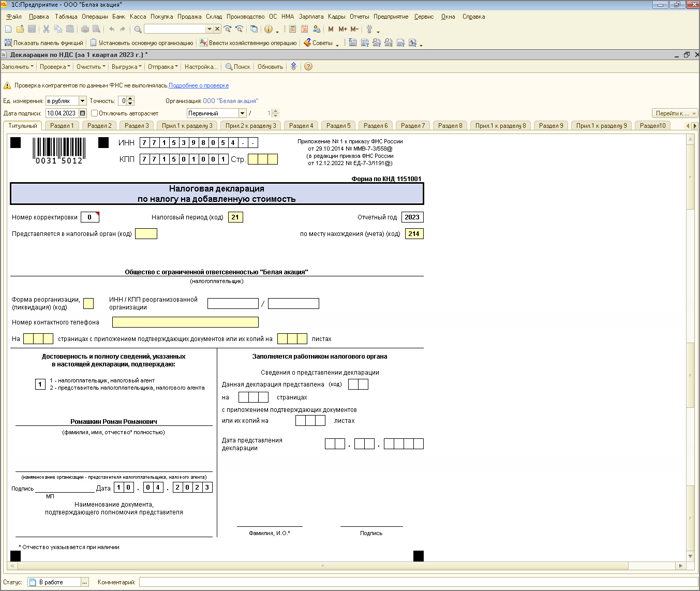Open the Подробнее о проверке link

click(199, 85)
